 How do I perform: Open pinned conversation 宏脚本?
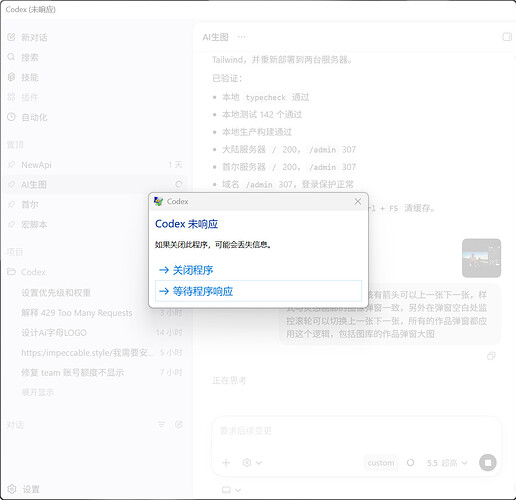[x=77, y=224]
